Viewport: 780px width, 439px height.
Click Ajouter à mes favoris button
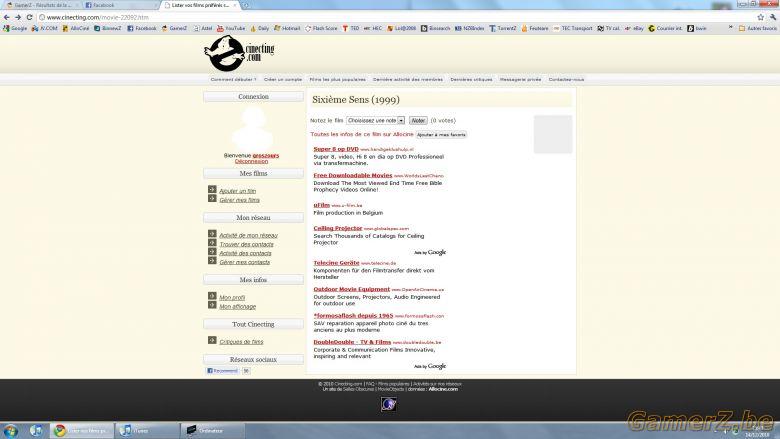pos(441,135)
